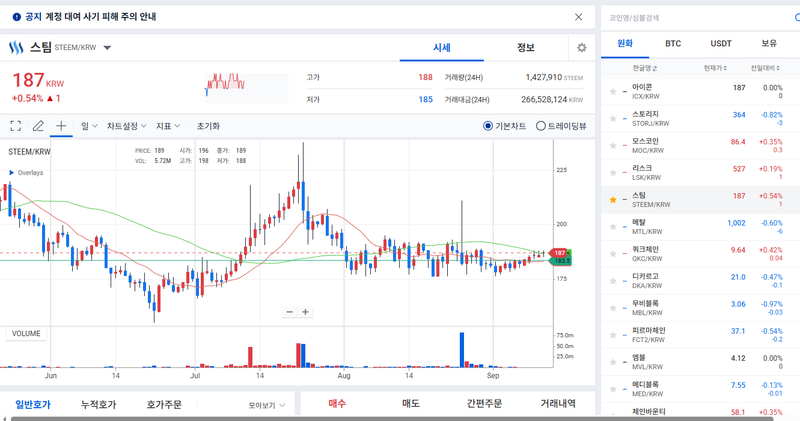800x421 pixels.
Task: Open 매도 sell tab
Action: [411, 404]
